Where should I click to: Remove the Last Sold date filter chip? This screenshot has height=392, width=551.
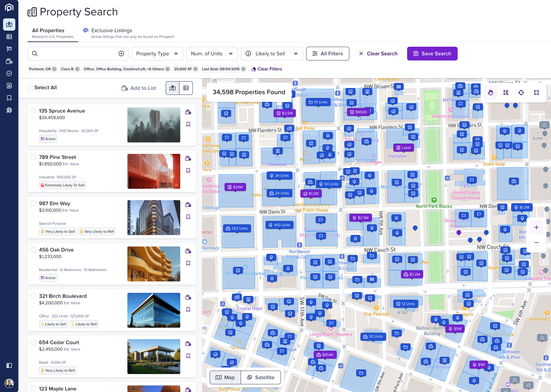point(243,69)
